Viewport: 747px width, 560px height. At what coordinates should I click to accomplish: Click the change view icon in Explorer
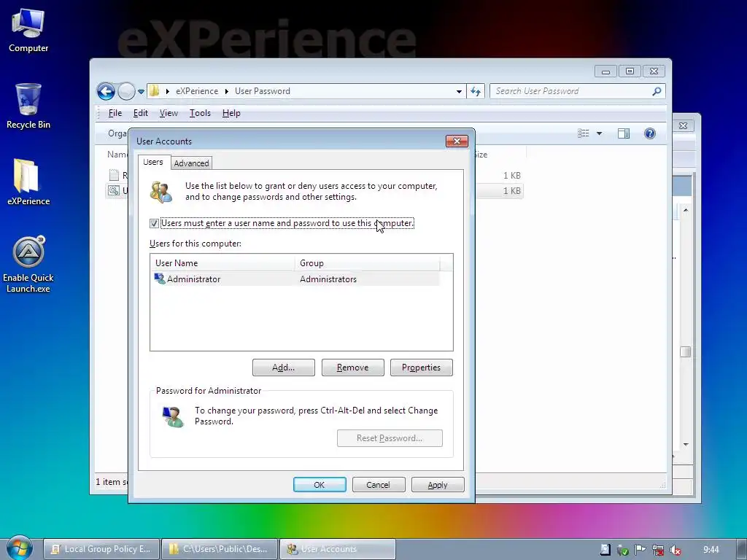pos(583,133)
